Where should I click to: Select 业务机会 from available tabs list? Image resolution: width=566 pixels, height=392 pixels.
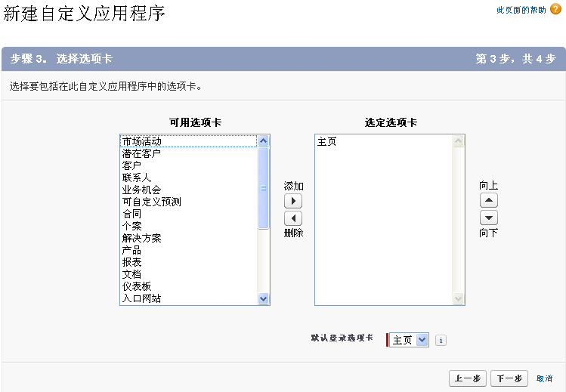[x=141, y=190]
